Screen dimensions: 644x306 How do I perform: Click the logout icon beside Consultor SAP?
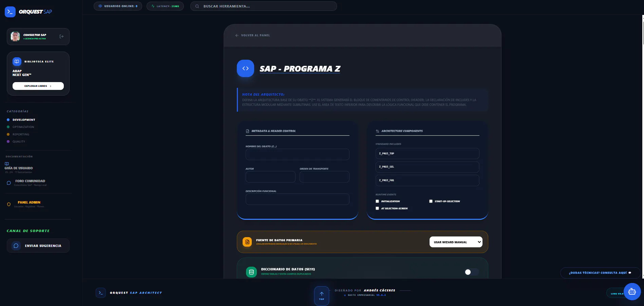(61, 37)
